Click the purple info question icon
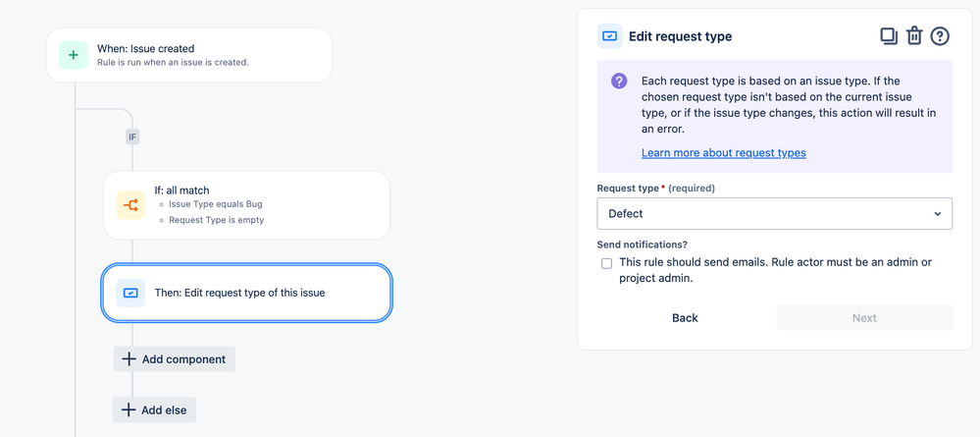Viewport: 980px width, 437px height. [x=619, y=81]
